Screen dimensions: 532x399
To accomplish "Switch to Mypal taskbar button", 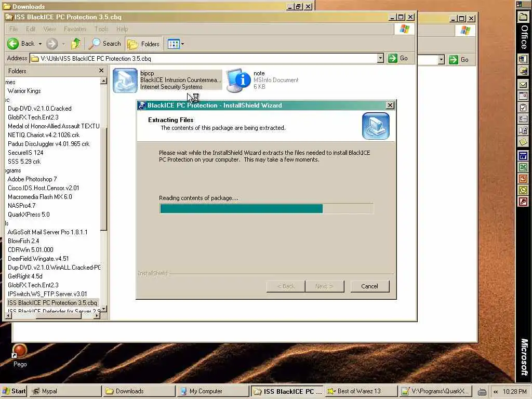I will point(64,391).
